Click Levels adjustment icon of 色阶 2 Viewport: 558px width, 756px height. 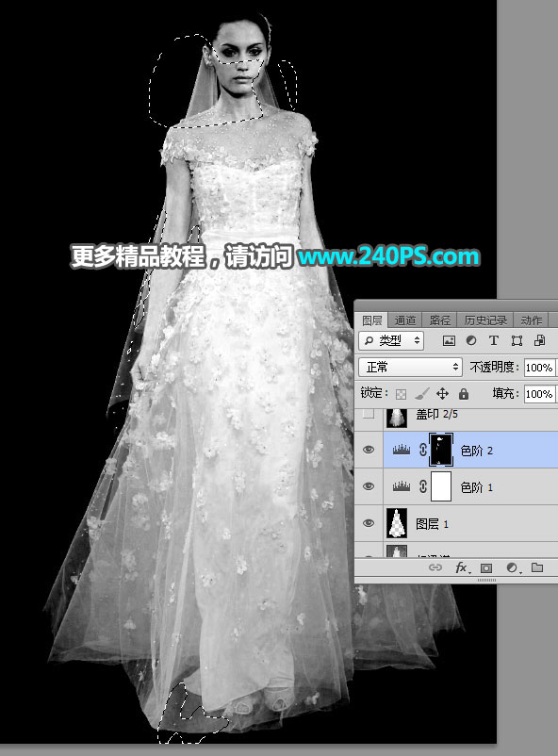coord(402,450)
